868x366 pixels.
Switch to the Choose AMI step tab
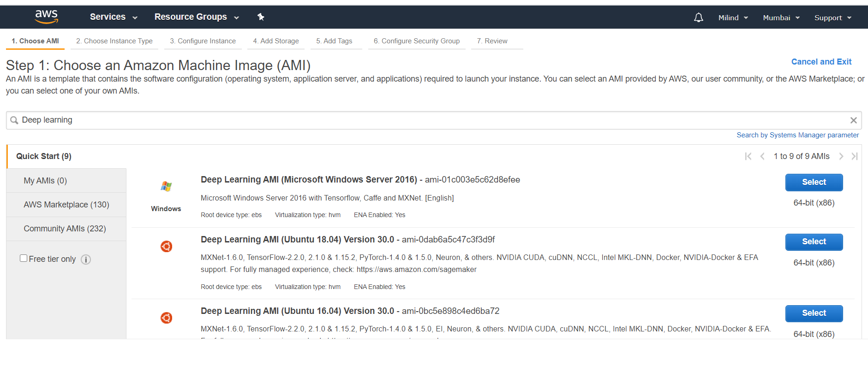[x=36, y=41]
